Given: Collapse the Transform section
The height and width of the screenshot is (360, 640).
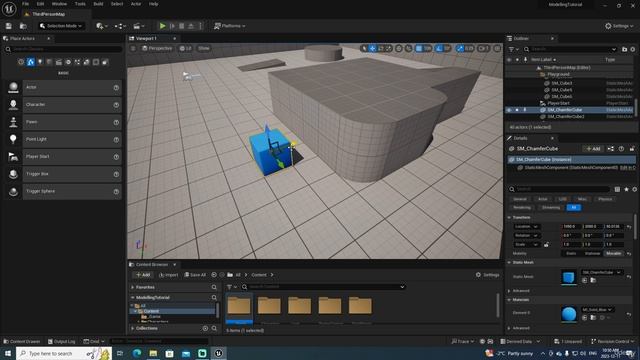Looking at the screenshot, I should coord(509,218).
